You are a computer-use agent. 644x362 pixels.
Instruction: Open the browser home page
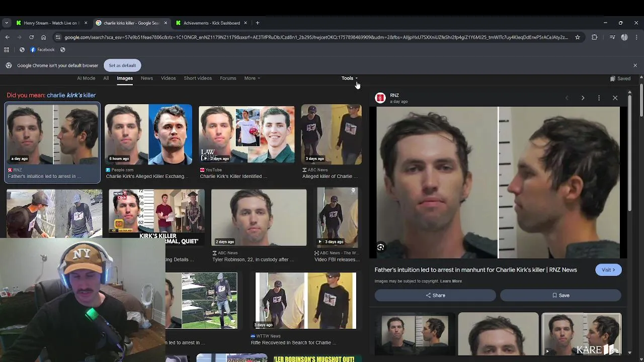(x=43, y=37)
